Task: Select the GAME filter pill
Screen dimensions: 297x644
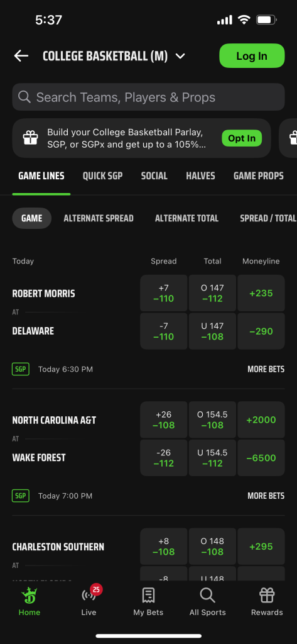Action: point(31,218)
